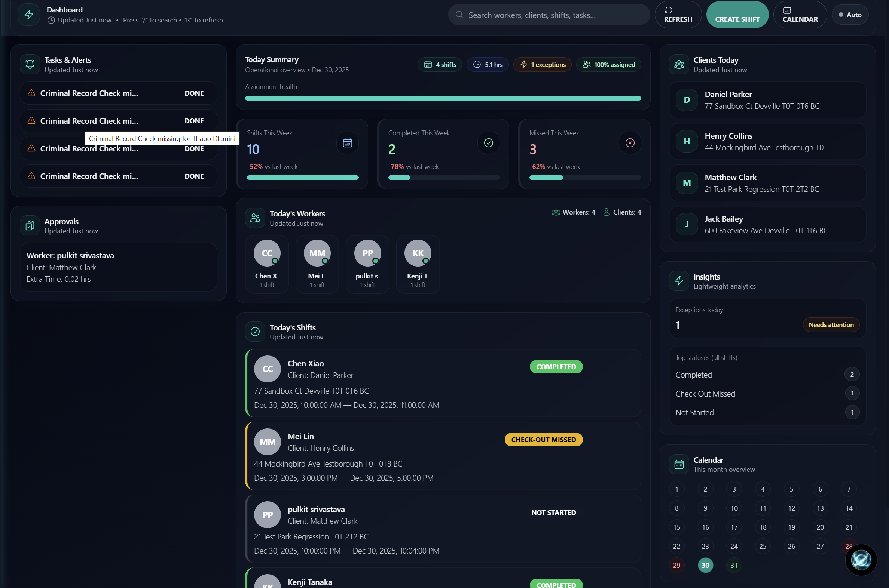Viewport: 889px width, 588px height.
Task: Mark first Criminal Record Check alert DONE
Action: 194,93
